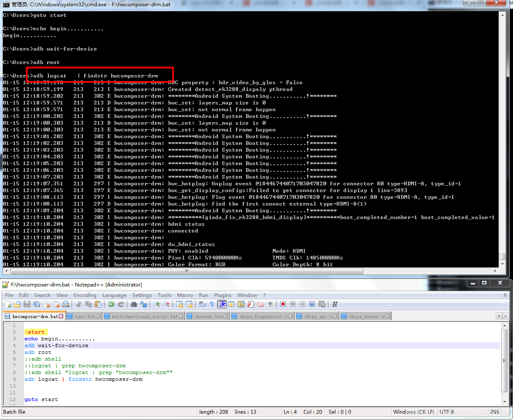
Task: Click the Save All toolbar icon
Action: pos(37,304)
